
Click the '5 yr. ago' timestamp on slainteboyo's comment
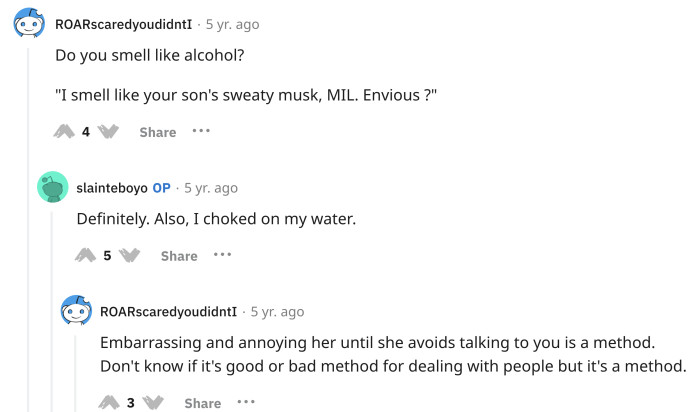point(211,188)
